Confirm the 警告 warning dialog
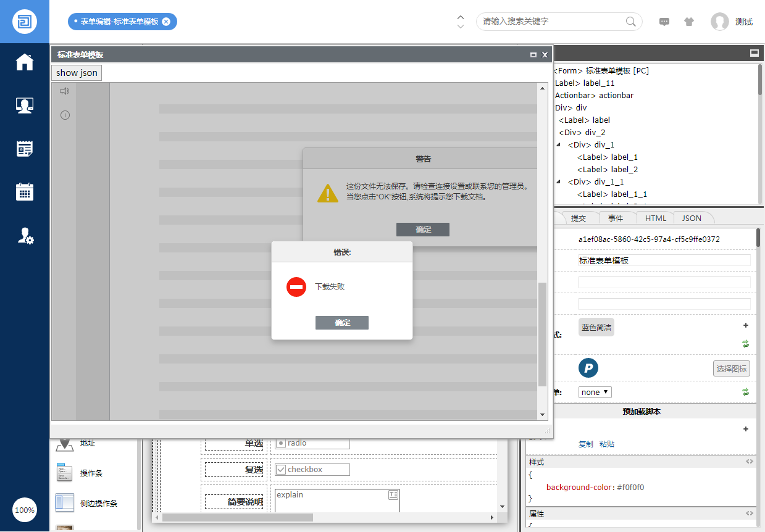Screen dimensions: 765x532 (x=423, y=230)
